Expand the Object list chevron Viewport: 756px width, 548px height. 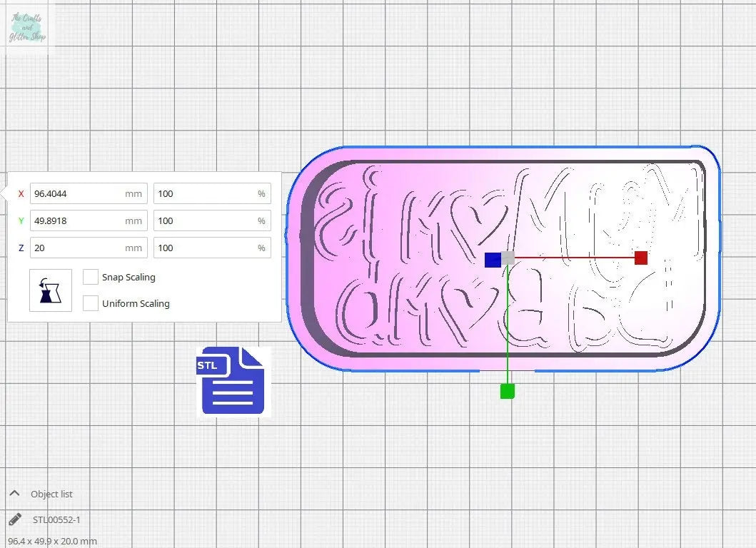14,494
